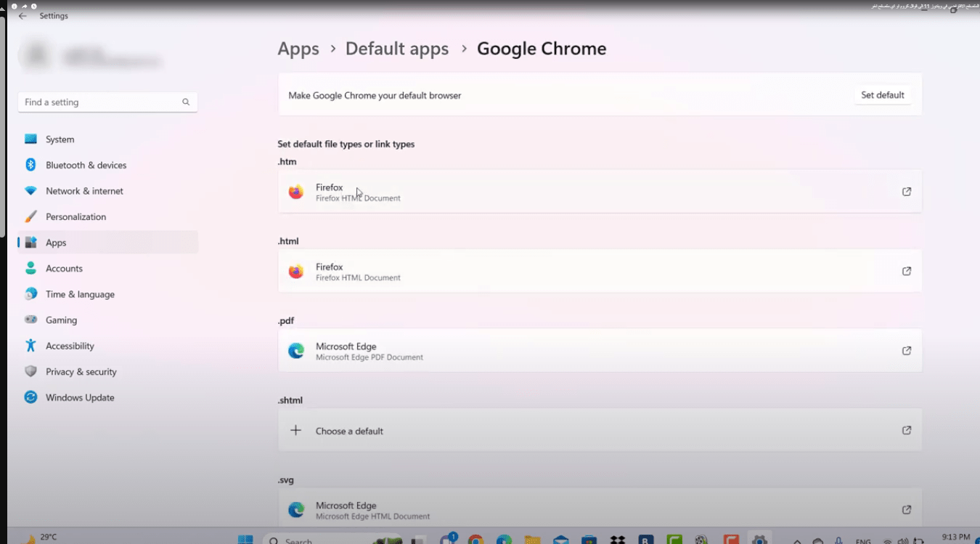Open Google Chrome from the taskbar
This screenshot has width=980, height=544.
pyautogui.click(x=476, y=540)
